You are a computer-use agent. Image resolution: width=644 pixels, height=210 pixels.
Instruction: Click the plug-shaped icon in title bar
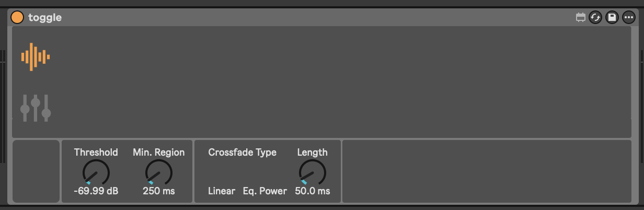pyautogui.click(x=580, y=18)
